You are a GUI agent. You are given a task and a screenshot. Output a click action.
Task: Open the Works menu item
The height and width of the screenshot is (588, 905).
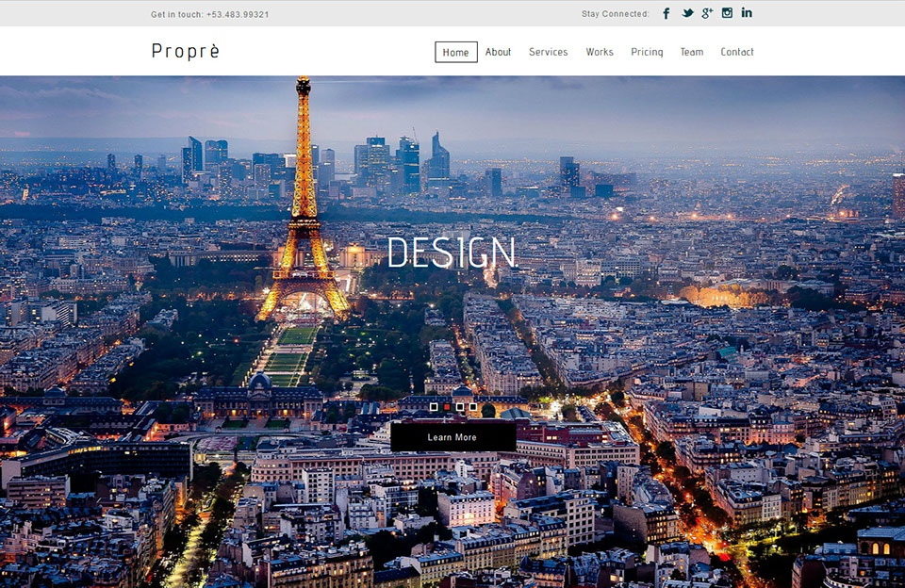pos(600,52)
